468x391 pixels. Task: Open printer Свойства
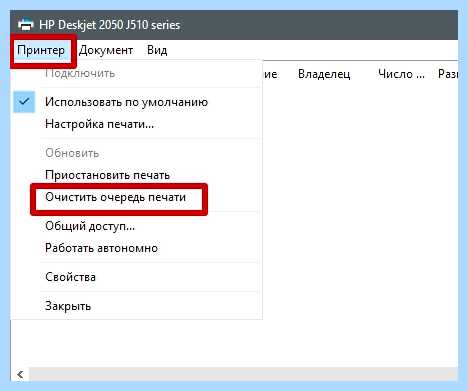70,277
